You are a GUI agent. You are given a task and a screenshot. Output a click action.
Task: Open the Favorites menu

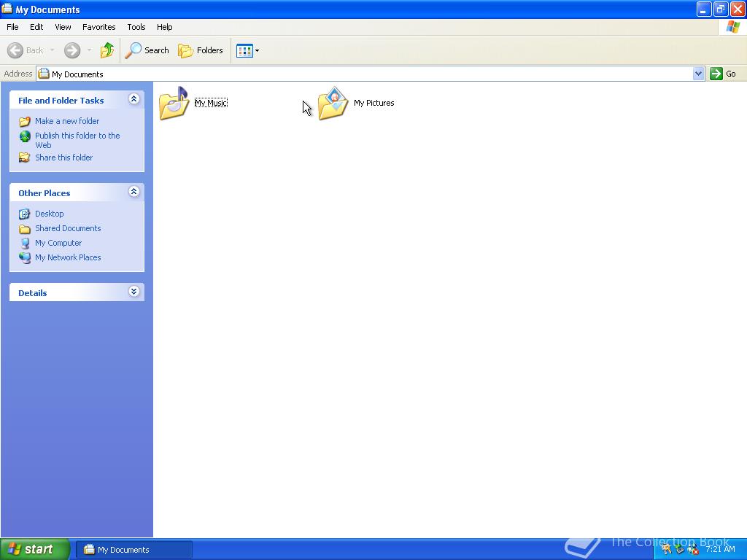[x=98, y=27]
